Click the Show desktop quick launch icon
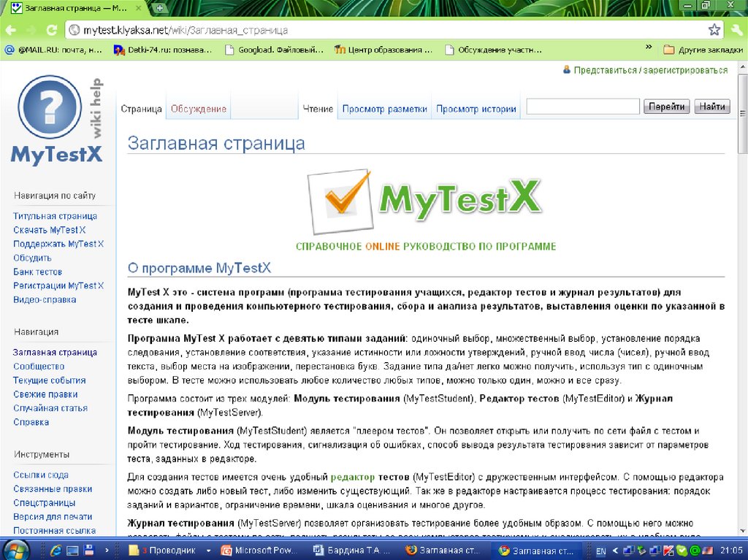 point(72,551)
